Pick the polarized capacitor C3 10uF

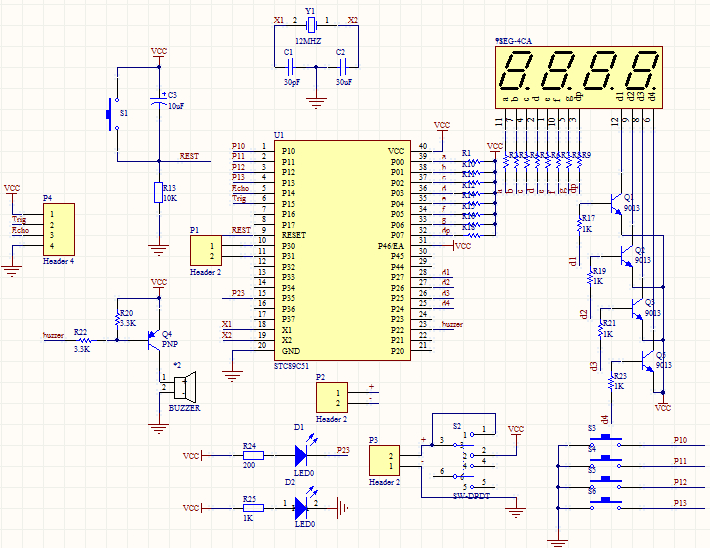[159, 100]
